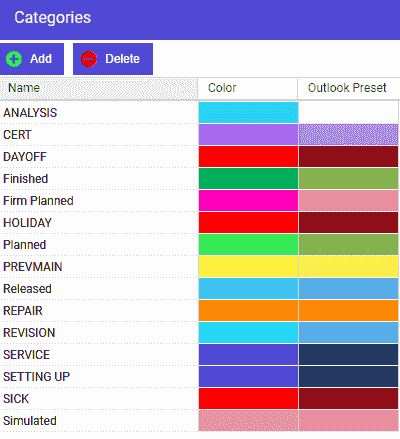400x439 pixels.
Task: Select the ANALYSIS category row
Action: (199, 113)
